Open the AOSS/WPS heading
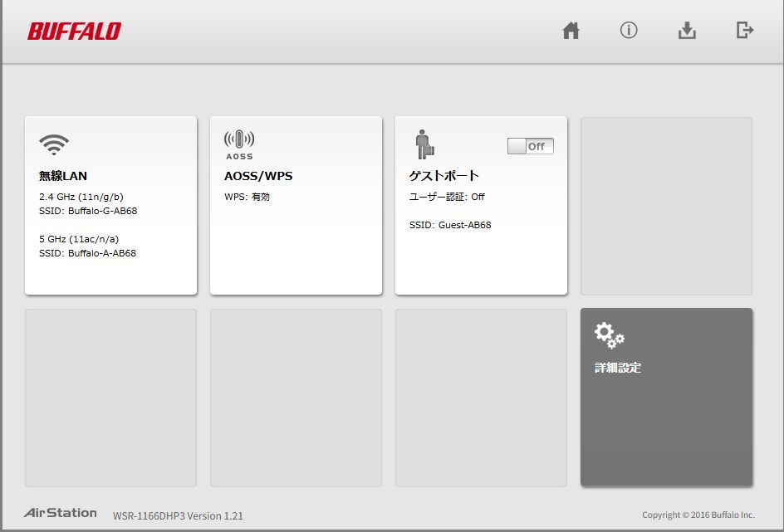This screenshot has width=784, height=532. [258, 176]
